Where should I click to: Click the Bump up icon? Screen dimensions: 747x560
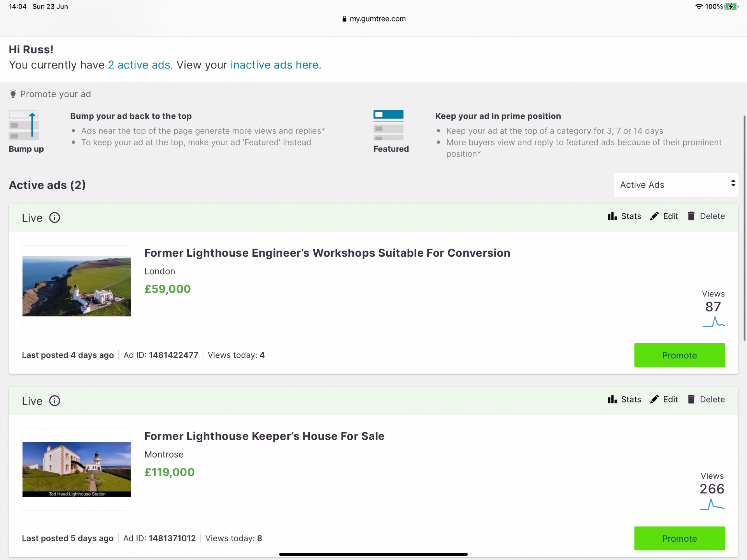coord(24,125)
